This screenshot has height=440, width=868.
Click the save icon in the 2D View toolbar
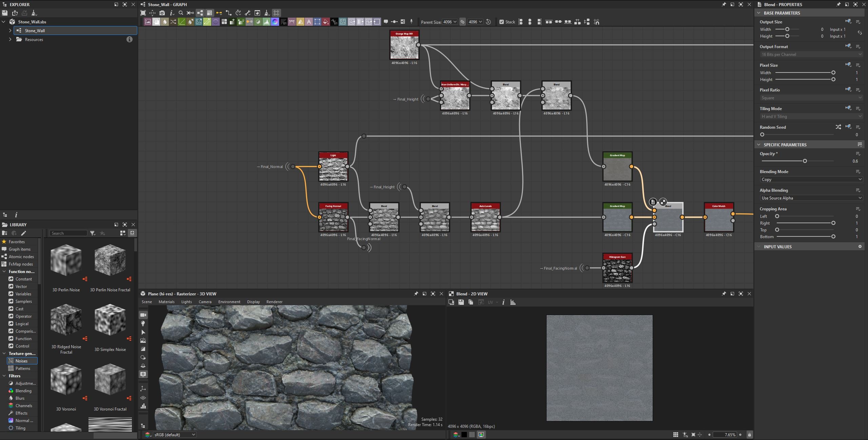pyautogui.click(x=461, y=302)
